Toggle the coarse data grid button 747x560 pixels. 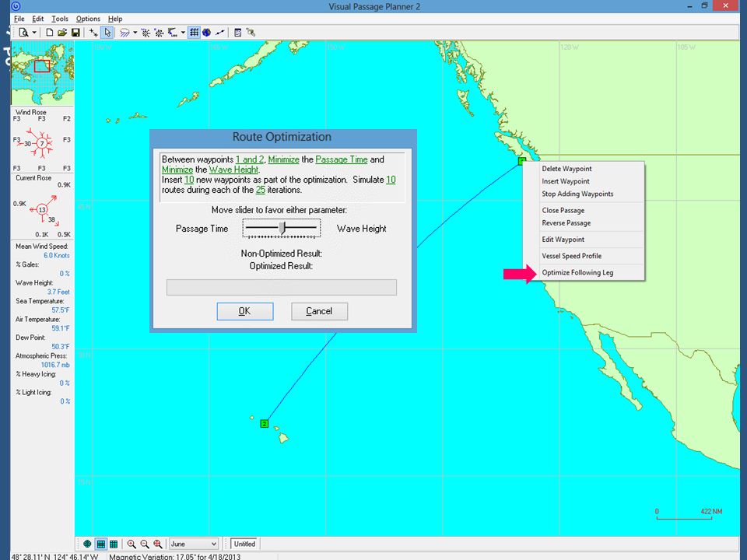(100, 544)
